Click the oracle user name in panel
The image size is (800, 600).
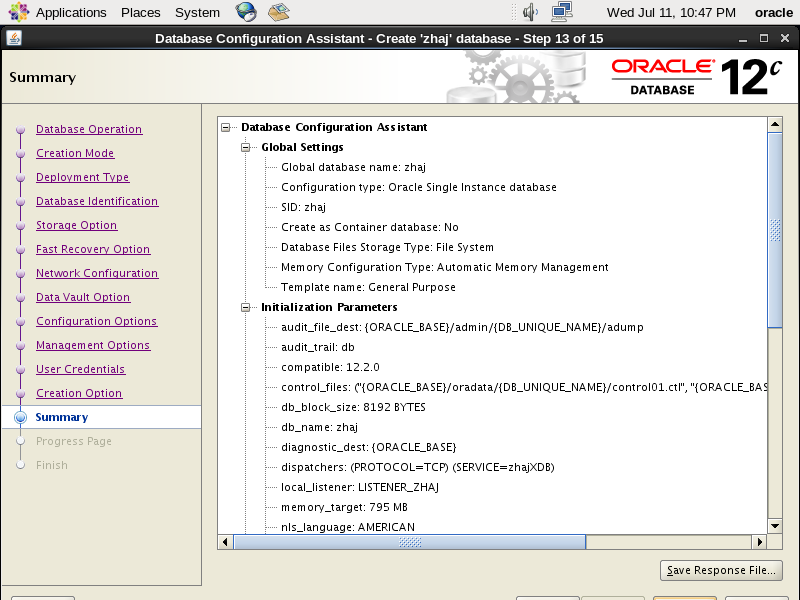[x=773, y=12]
